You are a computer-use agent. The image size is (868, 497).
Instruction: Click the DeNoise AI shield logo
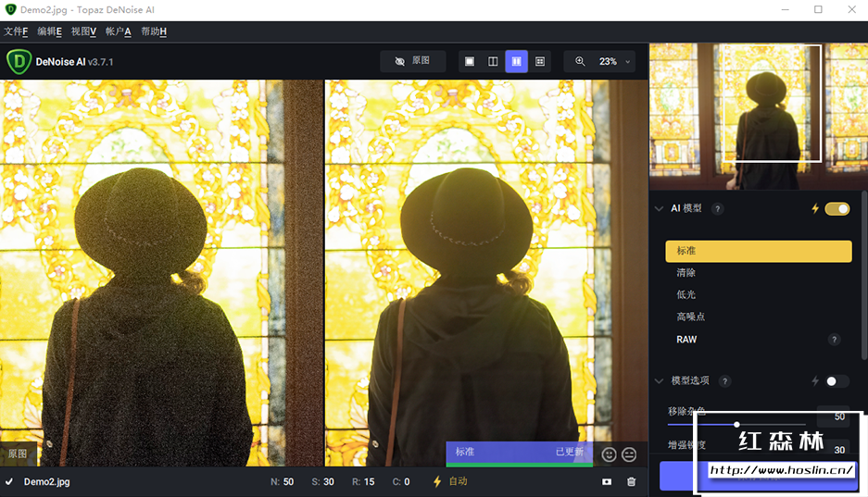click(19, 61)
